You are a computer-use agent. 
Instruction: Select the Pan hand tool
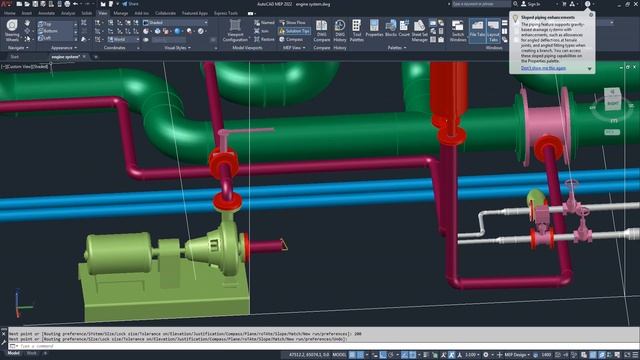(x=27, y=23)
